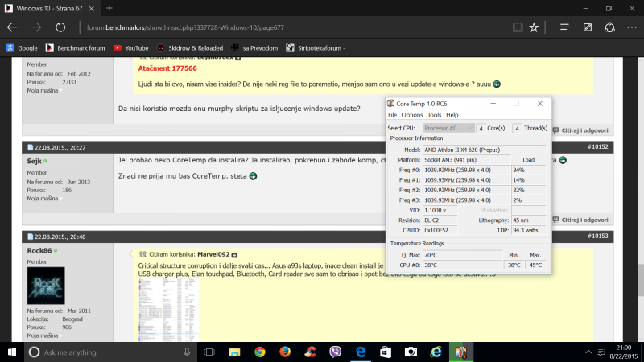
Task: Switch to Microsoft Edge taskbar icon
Action: 361,352
